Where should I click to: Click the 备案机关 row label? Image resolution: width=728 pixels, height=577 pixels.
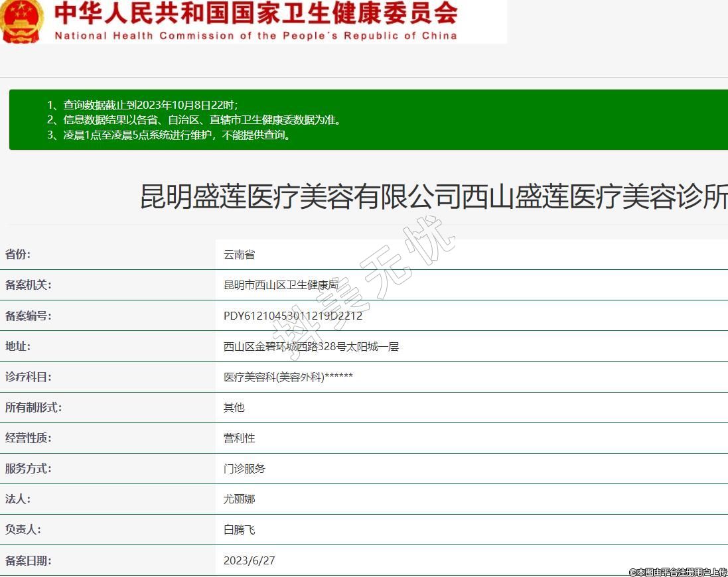(x=29, y=285)
